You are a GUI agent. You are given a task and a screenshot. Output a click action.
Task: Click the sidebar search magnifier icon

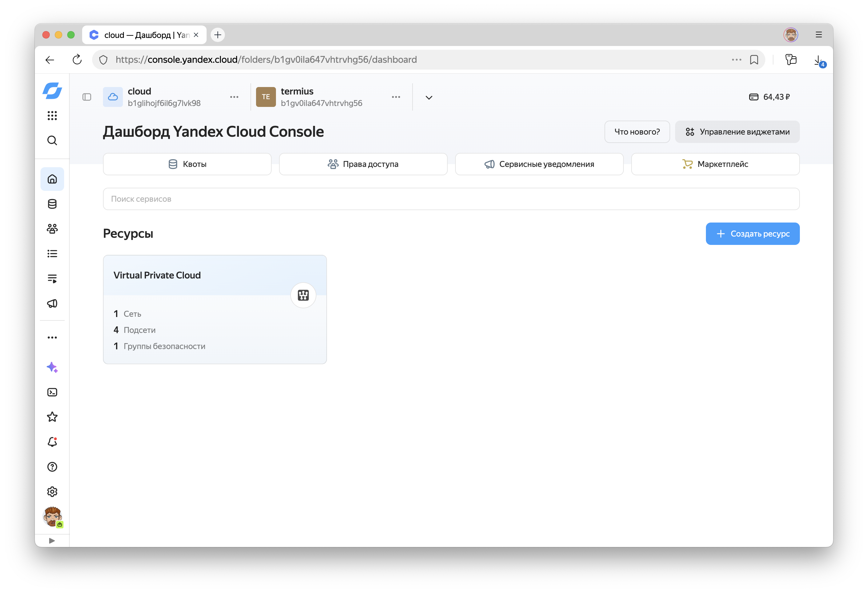[x=52, y=141]
